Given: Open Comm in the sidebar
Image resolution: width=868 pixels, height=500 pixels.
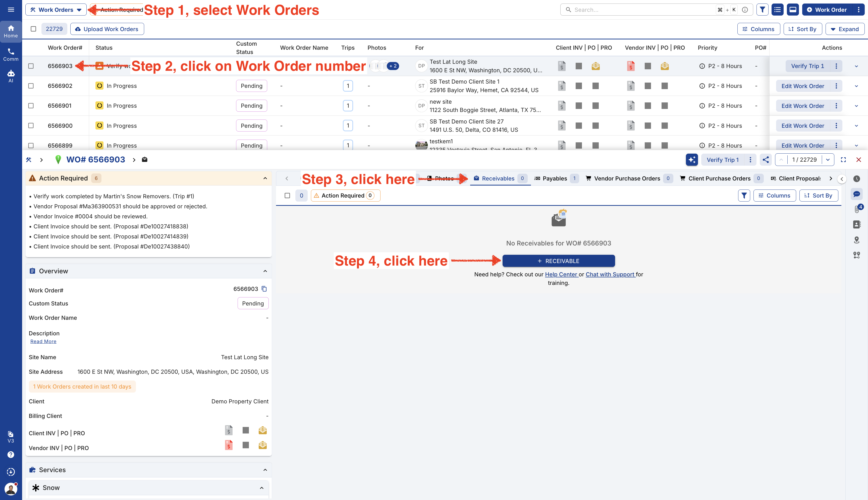Looking at the screenshot, I should (11, 55).
